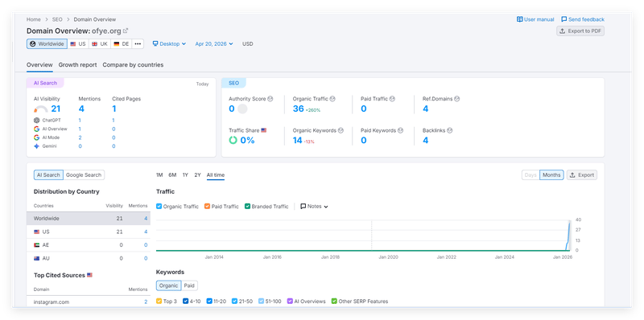644x320 pixels.
Task: Toggle the 11-20 keywords checkbox
Action: (209, 302)
